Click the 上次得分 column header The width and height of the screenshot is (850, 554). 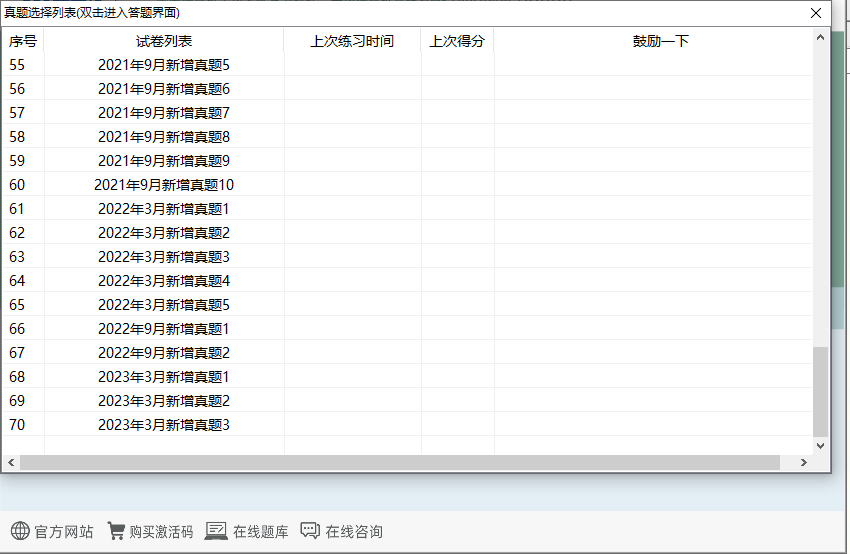click(457, 41)
